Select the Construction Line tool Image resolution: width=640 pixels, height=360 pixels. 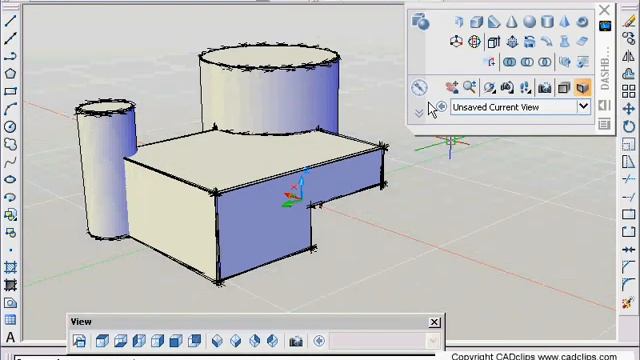click(10, 38)
